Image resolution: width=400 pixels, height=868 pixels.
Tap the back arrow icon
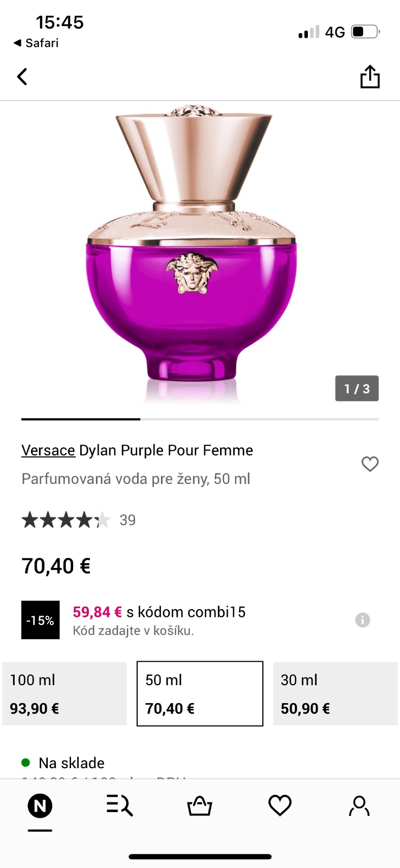pyautogui.click(x=22, y=76)
